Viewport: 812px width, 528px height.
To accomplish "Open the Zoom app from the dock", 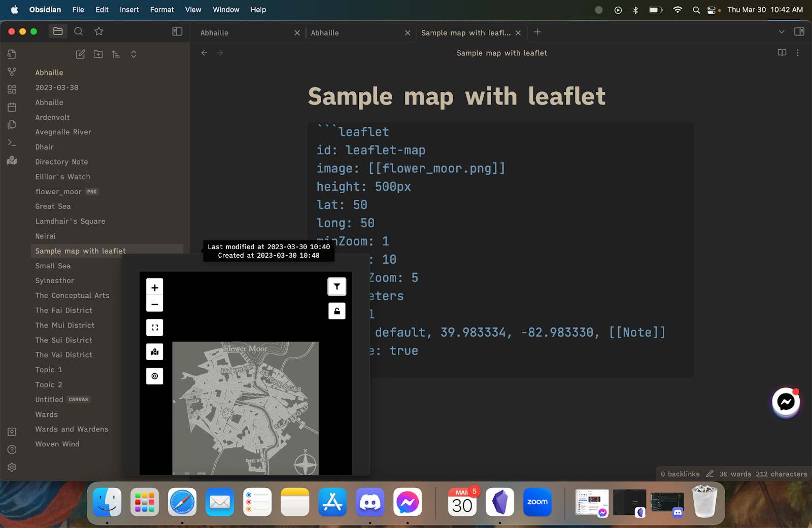I will click(x=537, y=502).
